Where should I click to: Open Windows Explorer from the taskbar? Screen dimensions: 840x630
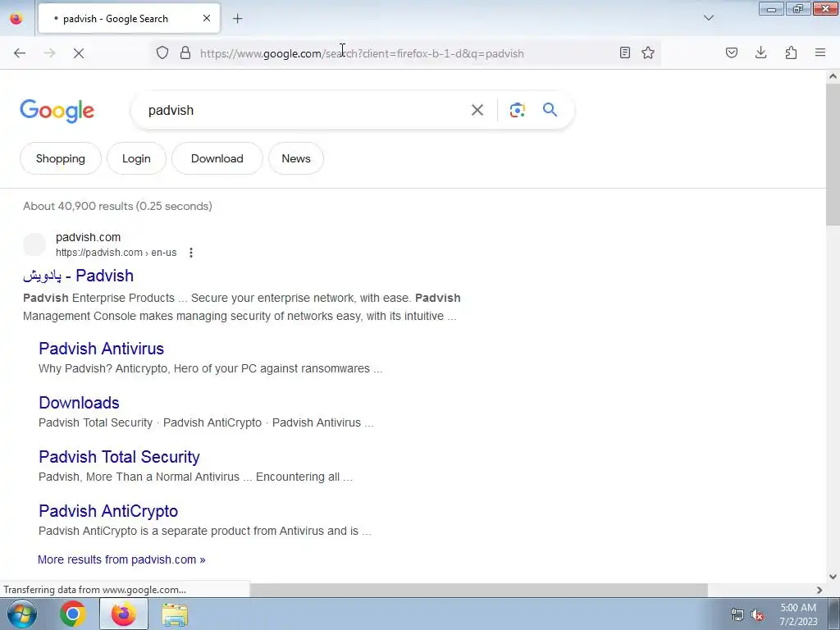point(176,614)
